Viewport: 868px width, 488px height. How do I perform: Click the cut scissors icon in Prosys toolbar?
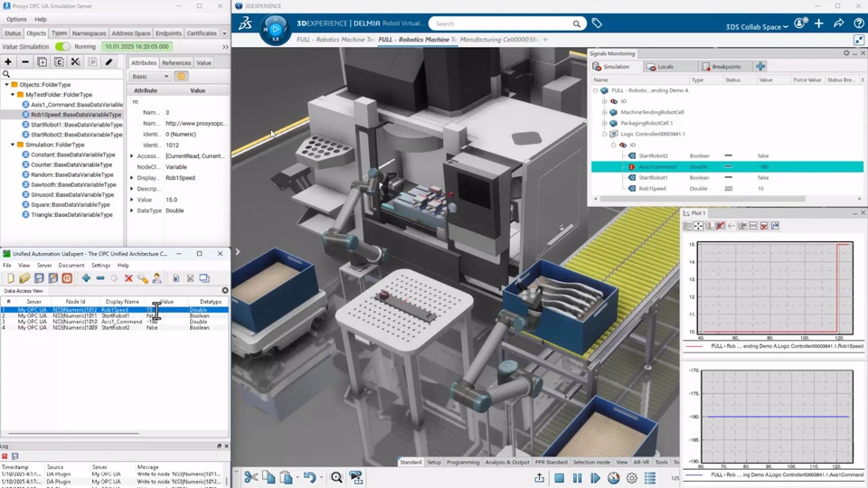(75, 62)
